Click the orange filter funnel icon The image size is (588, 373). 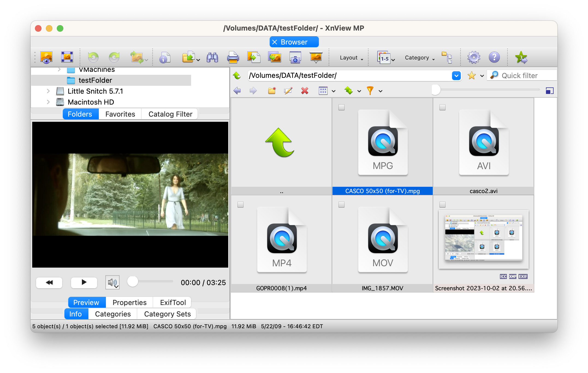[x=370, y=91]
